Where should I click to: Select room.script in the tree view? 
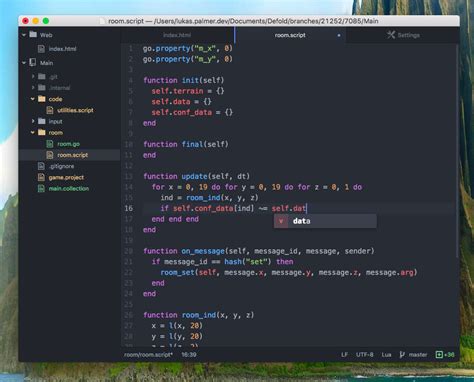click(x=72, y=155)
